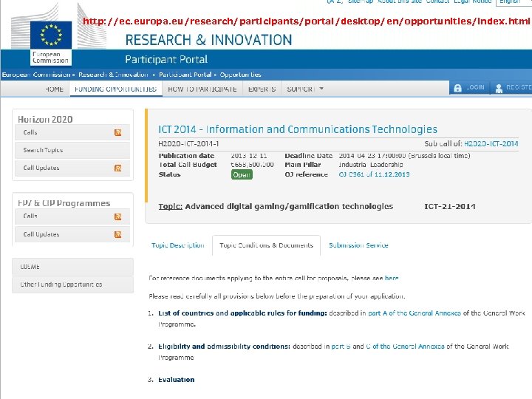Click the deadline date value 2014-04-23 17:00:00
The width and height of the screenshot is (532, 399).
[372, 156]
